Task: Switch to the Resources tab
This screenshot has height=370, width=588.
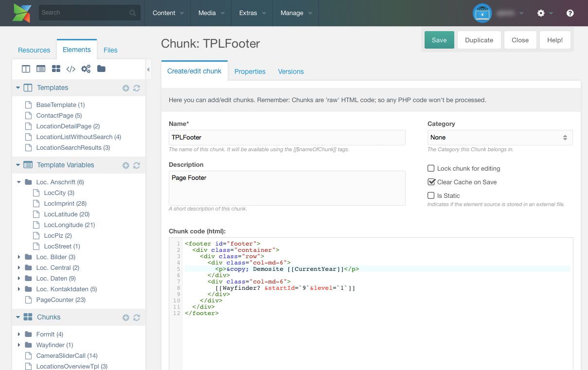Action: pyautogui.click(x=34, y=50)
